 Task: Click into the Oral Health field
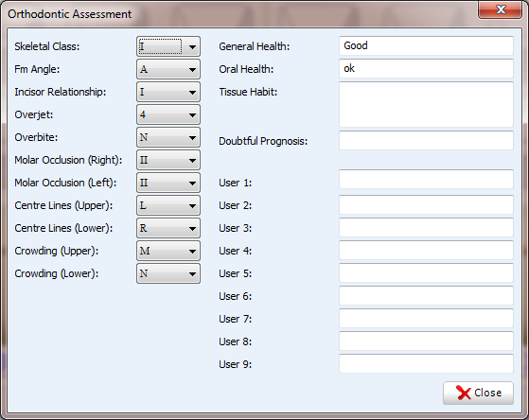coord(426,68)
